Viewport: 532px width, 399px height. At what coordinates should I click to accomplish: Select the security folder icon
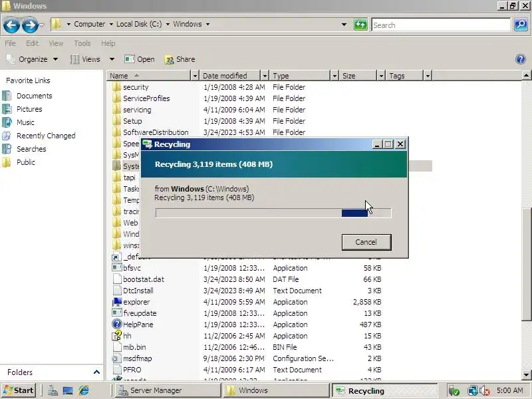click(x=117, y=87)
